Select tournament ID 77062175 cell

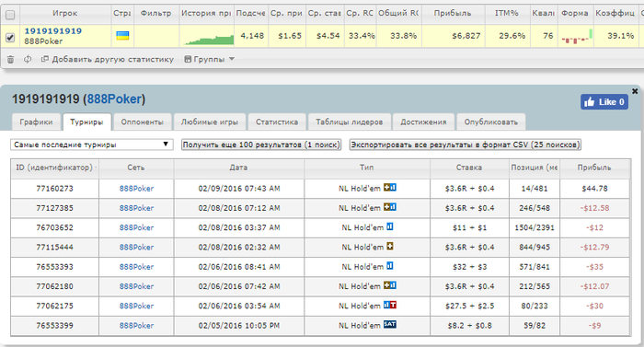[x=54, y=306]
